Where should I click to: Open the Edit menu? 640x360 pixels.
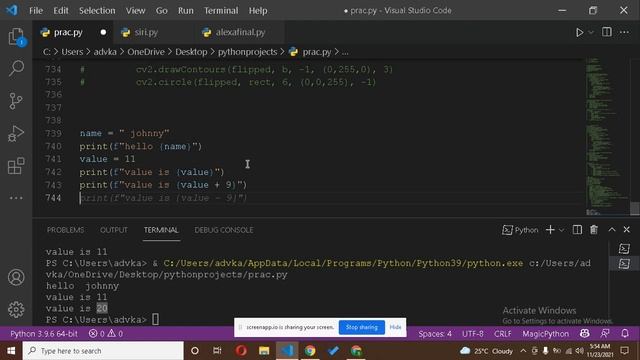(x=61, y=11)
